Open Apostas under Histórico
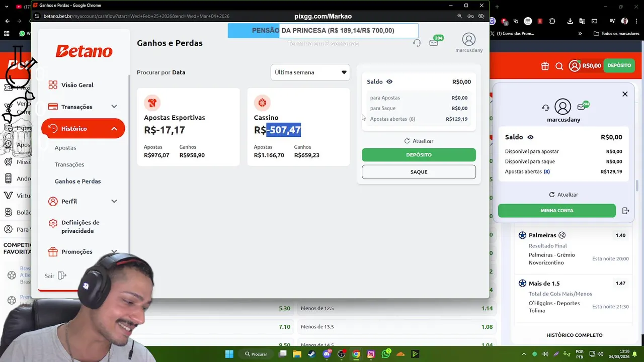 coord(65,148)
